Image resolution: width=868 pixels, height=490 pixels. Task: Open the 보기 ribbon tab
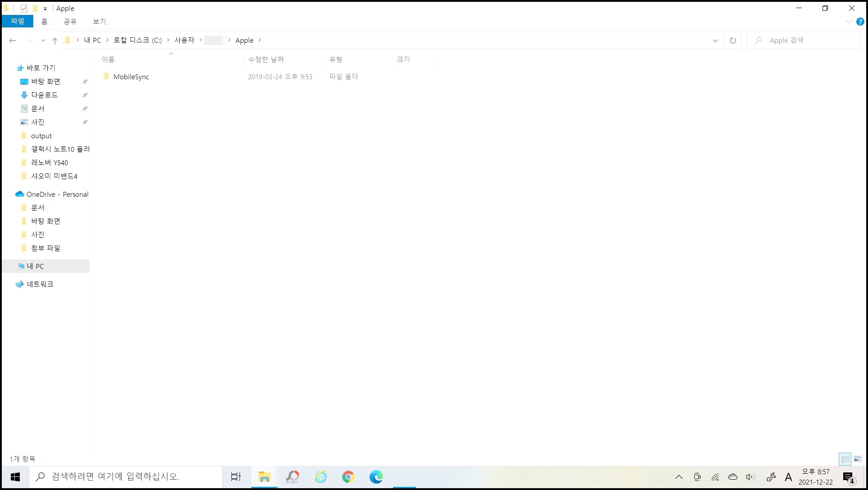coord(99,21)
